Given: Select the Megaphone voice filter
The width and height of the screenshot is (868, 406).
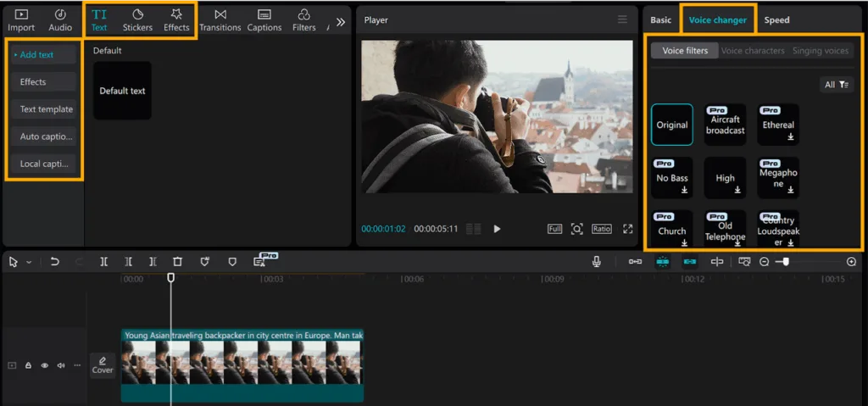Looking at the screenshot, I should point(778,178).
